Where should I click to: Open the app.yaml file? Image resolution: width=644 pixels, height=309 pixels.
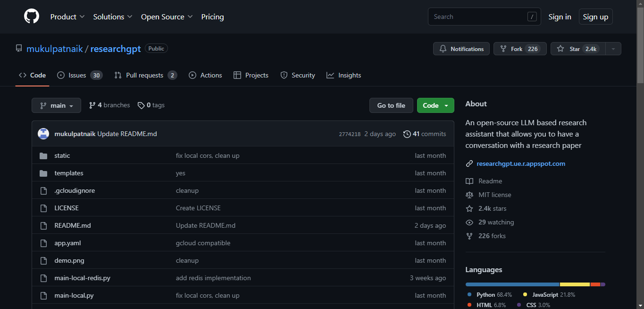pyautogui.click(x=68, y=243)
